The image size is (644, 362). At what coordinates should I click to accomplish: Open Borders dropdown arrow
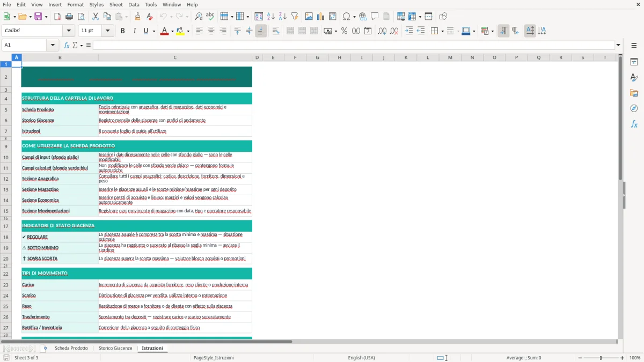[442, 31]
